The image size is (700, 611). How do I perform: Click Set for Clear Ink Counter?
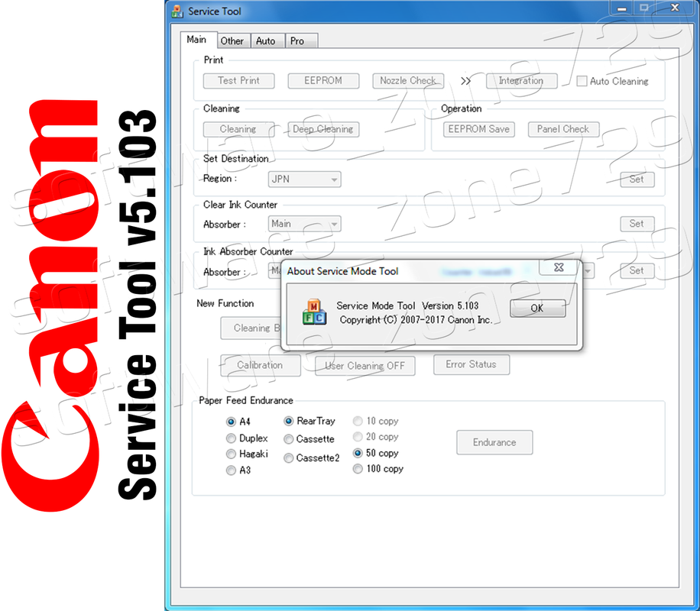tap(637, 224)
